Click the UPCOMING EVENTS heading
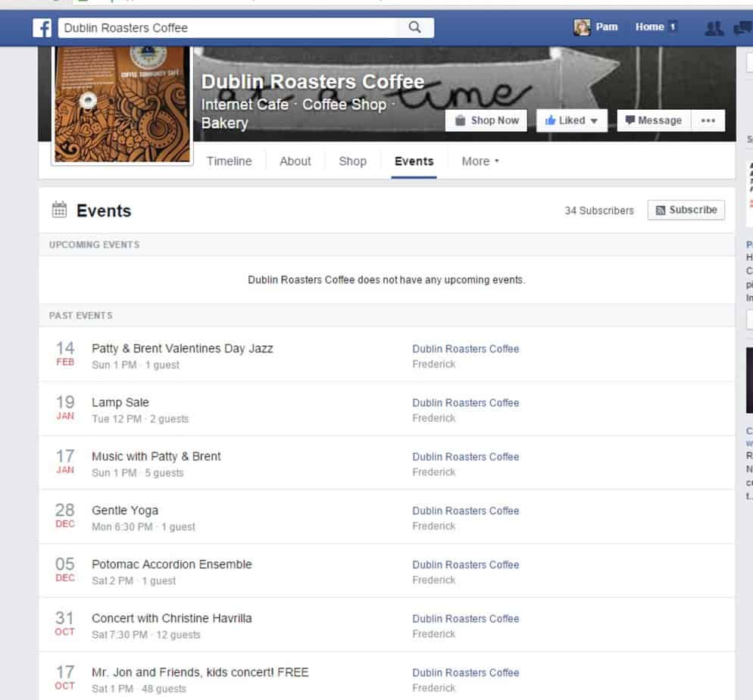 click(x=94, y=245)
